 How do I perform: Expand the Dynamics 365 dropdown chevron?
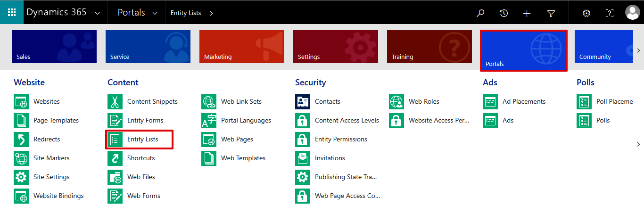point(97,13)
